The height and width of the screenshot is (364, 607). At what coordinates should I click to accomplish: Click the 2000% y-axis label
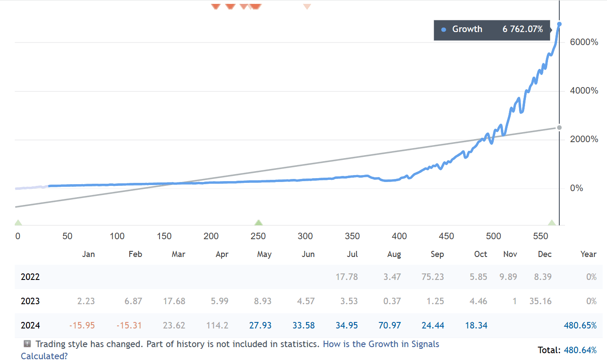click(x=585, y=139)
